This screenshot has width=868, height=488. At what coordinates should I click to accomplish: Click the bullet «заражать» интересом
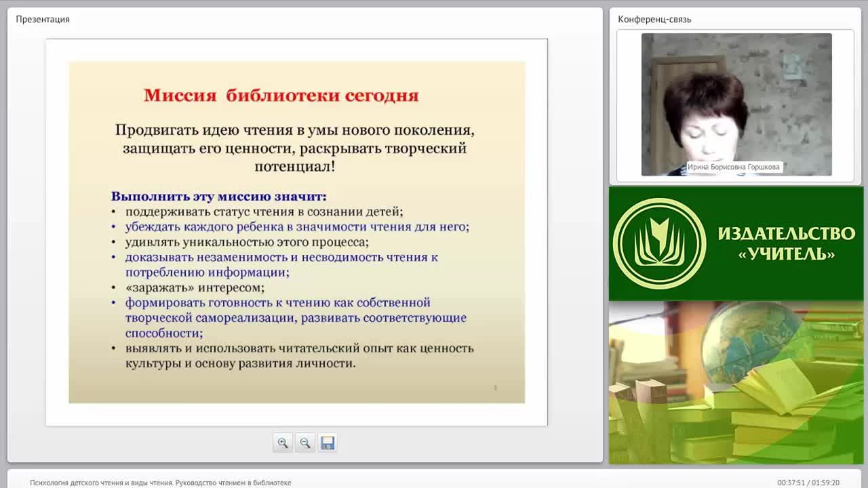pos(195,287)
